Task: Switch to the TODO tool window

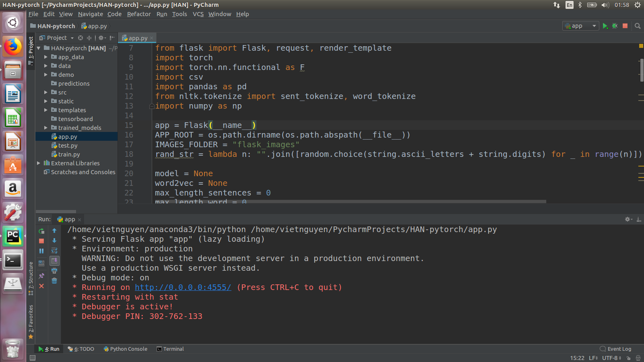Action: pyautogui.click(x=81, y=349)
